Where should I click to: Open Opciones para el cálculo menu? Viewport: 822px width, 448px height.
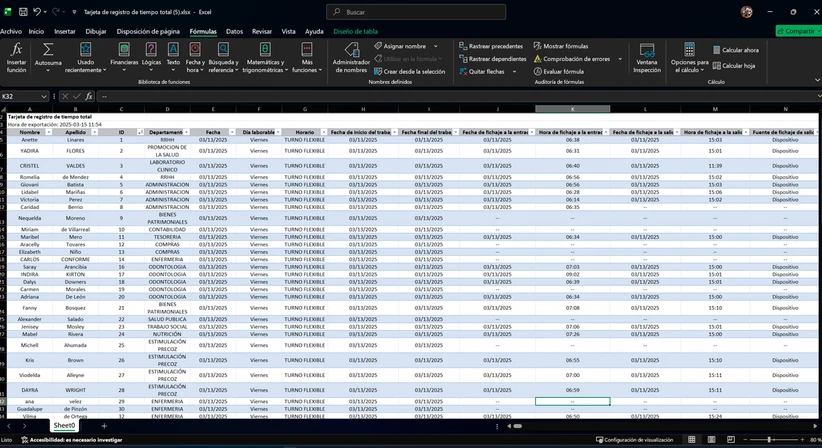(689, 58)
